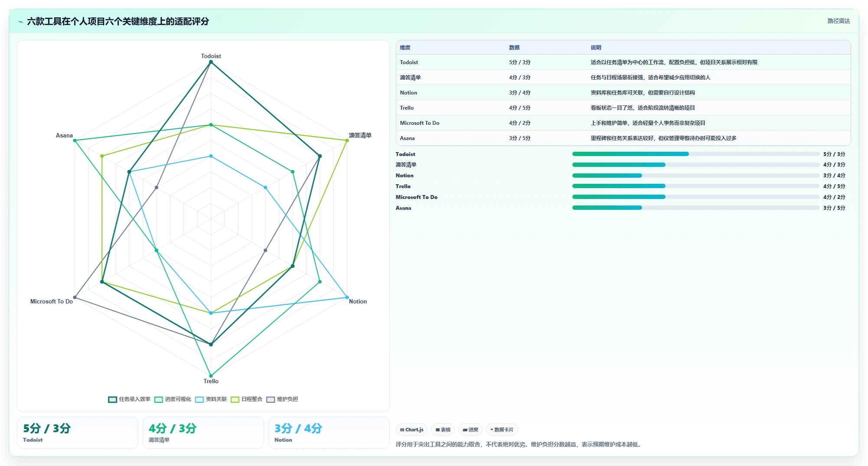Open the 滴答清单 4分 / 3分 data card
The image size is (868, 466).
click(x=203, y=433)
